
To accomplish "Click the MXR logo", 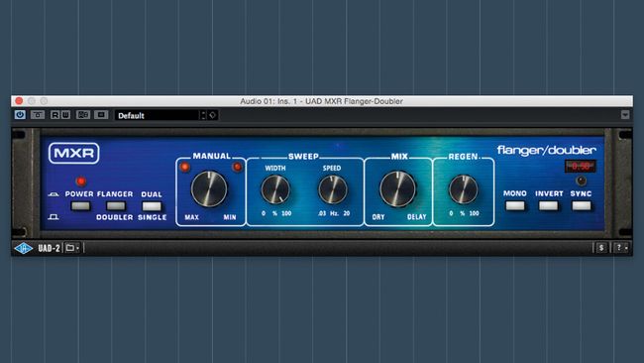I will [x=74, y=154].
